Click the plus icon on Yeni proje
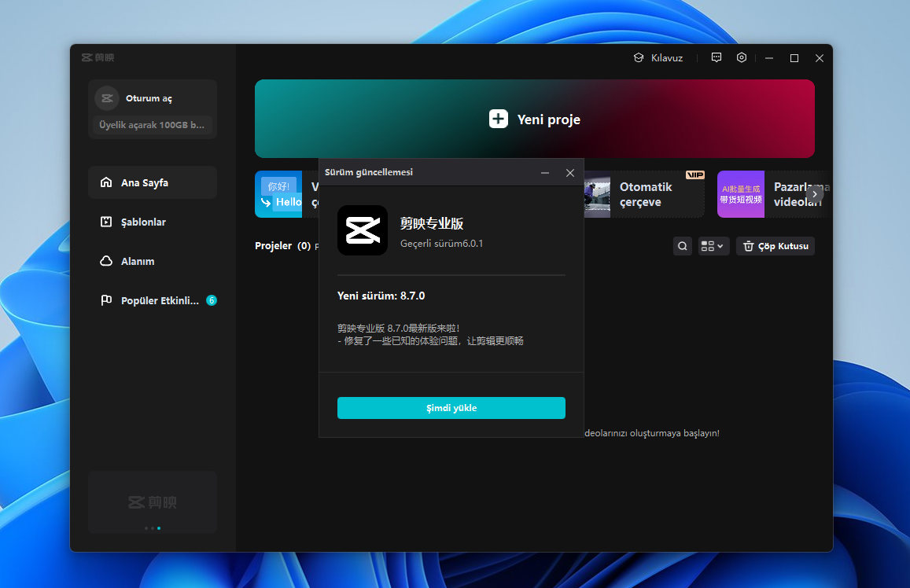Viewport: 910px width, 588px height. pos(499,119)
